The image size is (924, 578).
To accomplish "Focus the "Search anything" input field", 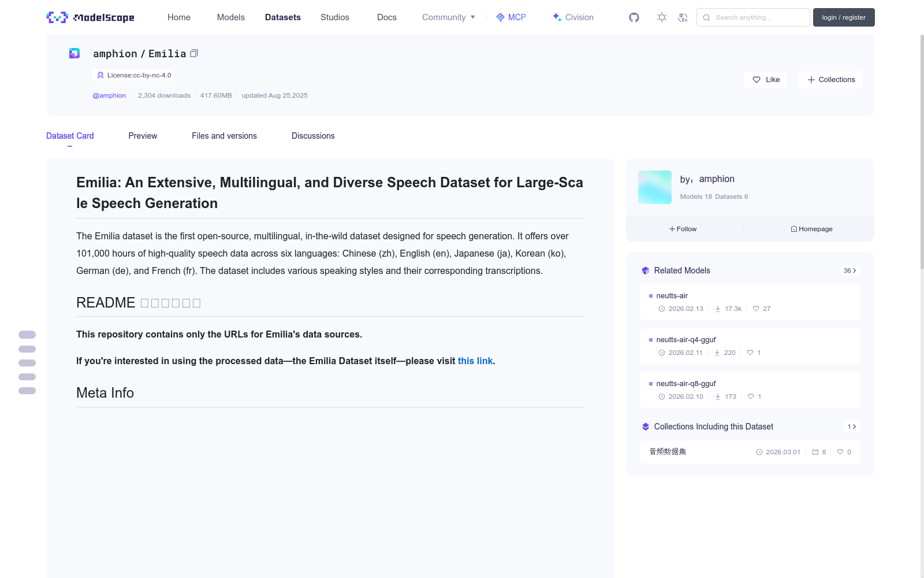I will [753, 17].
